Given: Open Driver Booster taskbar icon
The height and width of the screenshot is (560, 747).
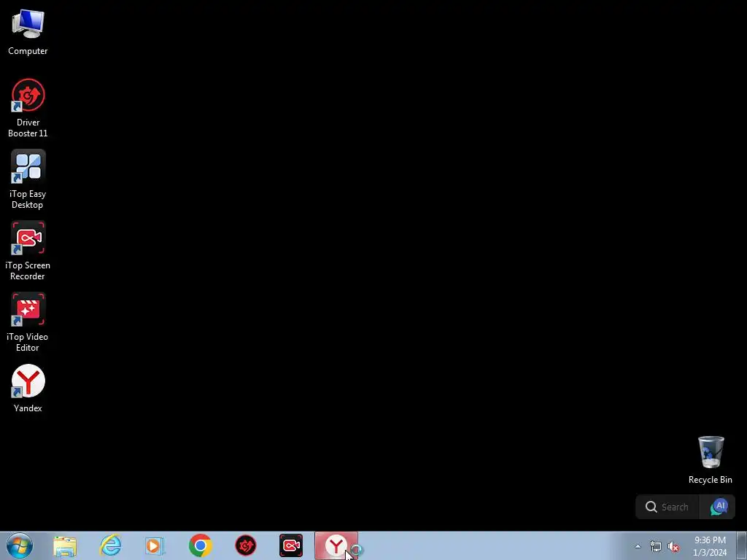Looking at the screenshot, I should [246, 545].
